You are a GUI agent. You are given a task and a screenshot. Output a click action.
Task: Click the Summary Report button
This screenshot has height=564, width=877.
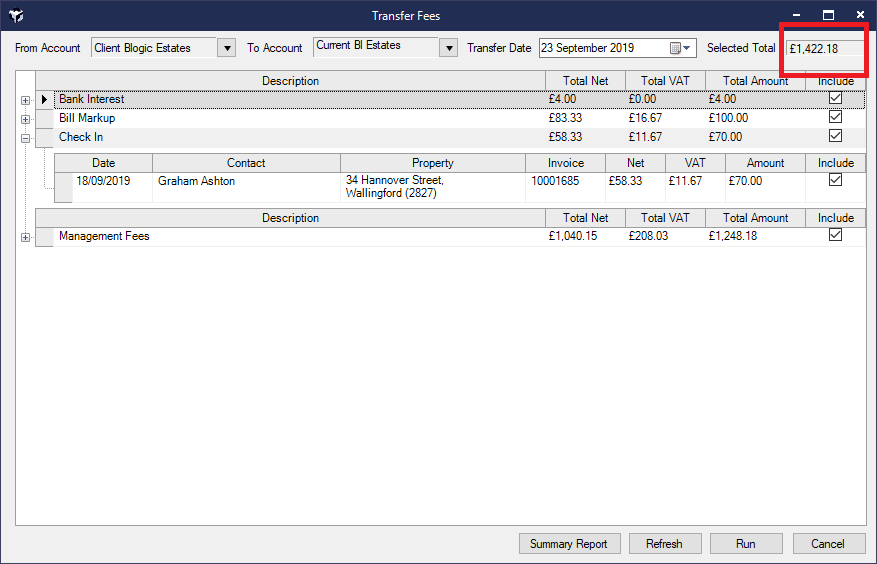pyautogui.click(x=569, y=544)
